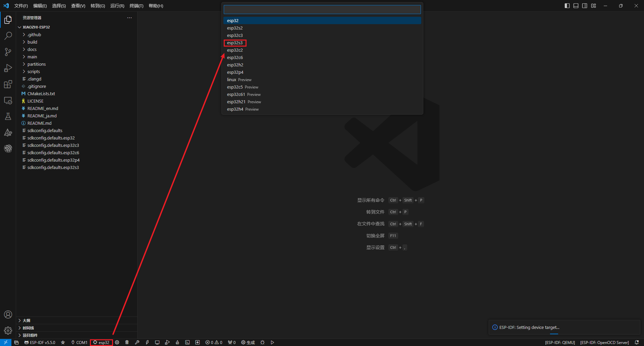Select esp32s3 from the target list
Image resolution: width=644 pixels, height=346 pixels.
235,43
